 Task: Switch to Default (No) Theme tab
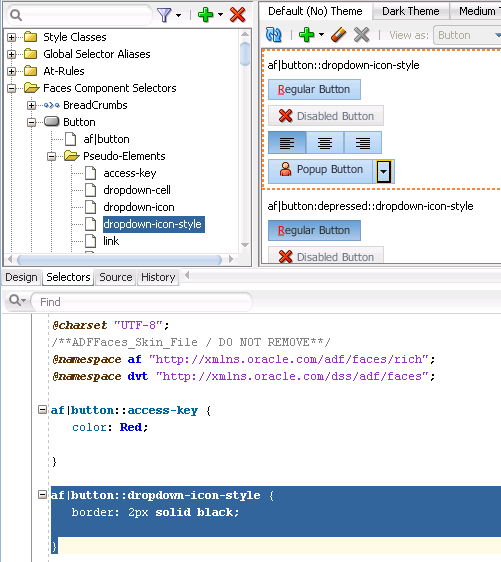click(x=315, y=11)
